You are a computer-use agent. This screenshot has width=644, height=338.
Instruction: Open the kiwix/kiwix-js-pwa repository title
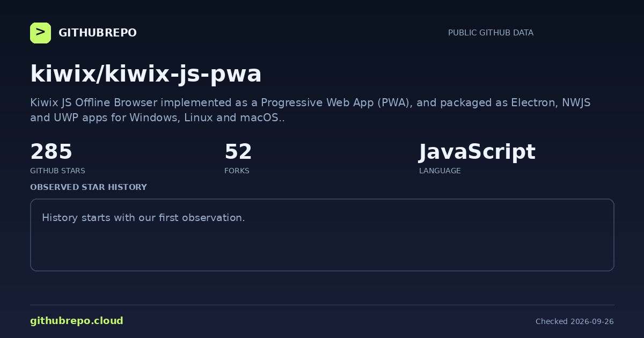click(x=146, y=74)
